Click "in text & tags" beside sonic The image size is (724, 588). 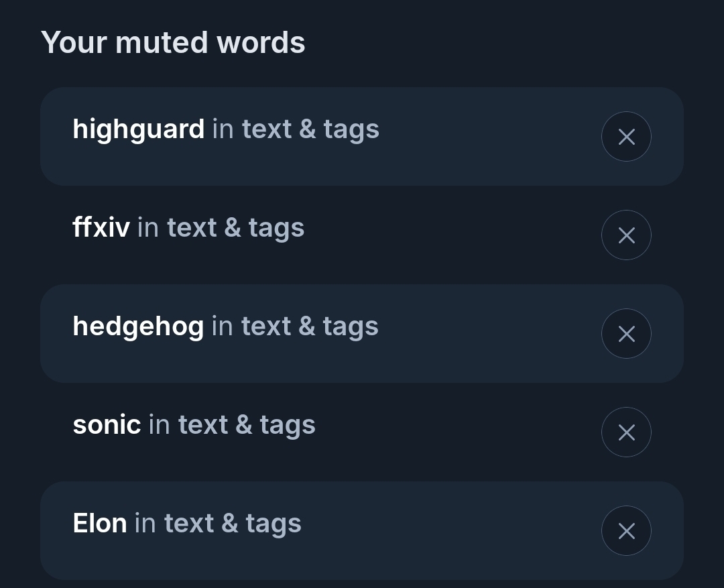(232, 425)
